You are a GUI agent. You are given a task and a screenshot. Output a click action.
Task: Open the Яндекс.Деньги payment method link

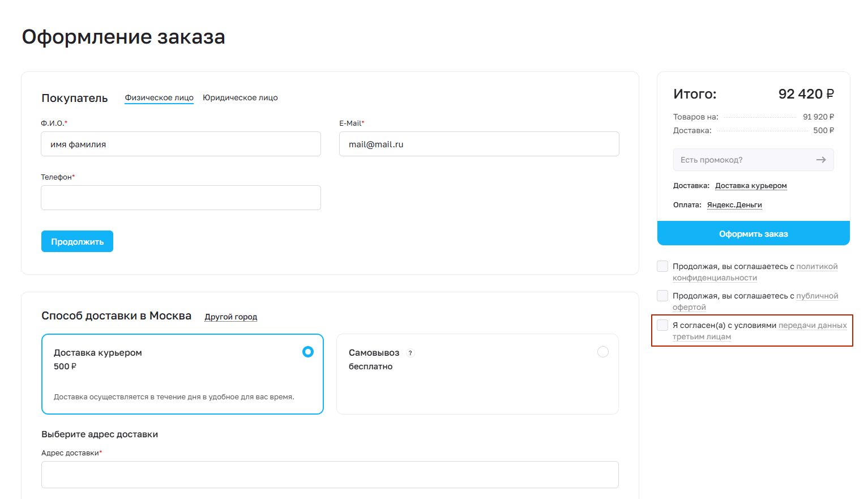[x=734, y=205]
